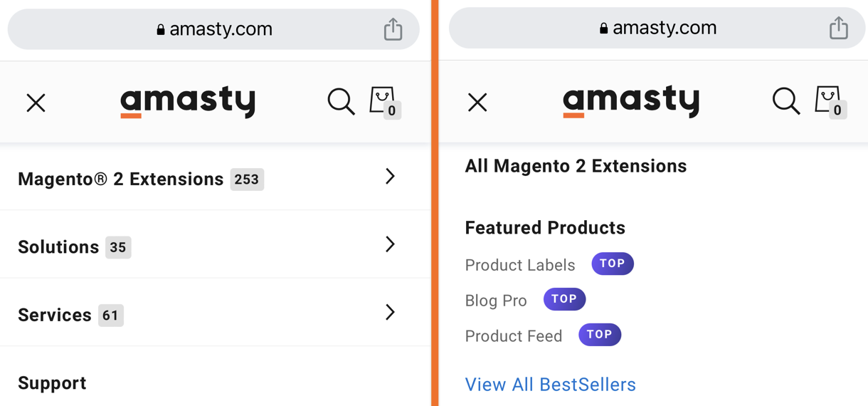Open Blog Pro featured product
868x406 pixels.
(496, 301)
